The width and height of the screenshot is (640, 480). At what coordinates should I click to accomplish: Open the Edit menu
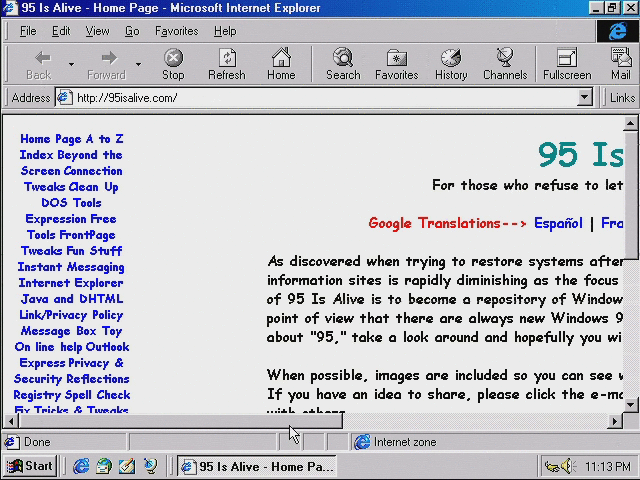61,31
